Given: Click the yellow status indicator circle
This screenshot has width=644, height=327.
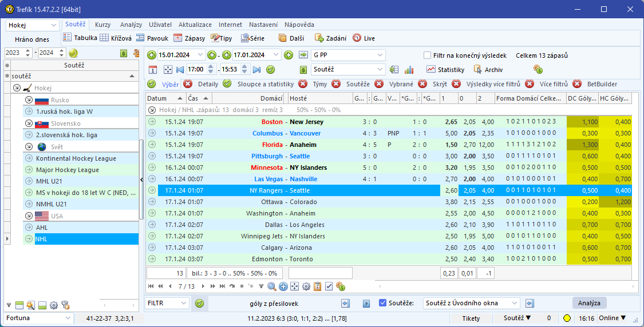Looking at the screenshot, I should pyautogui.click(x=567, y=318).
